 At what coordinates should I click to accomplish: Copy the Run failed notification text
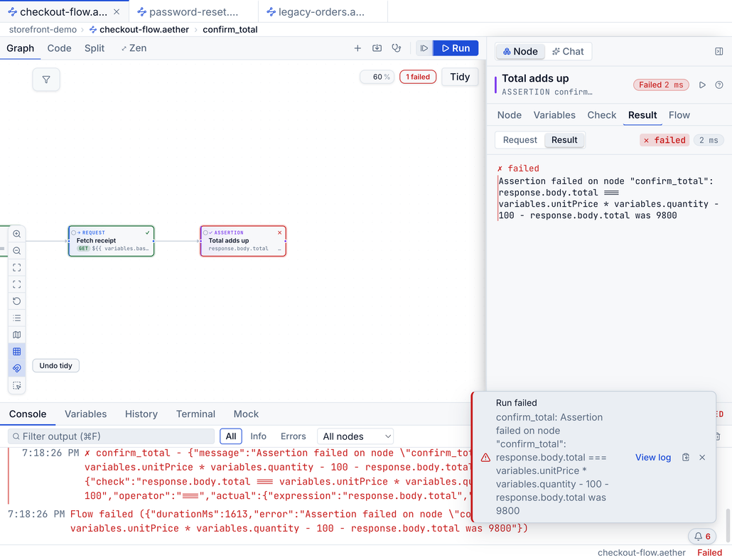pos(685,458)
